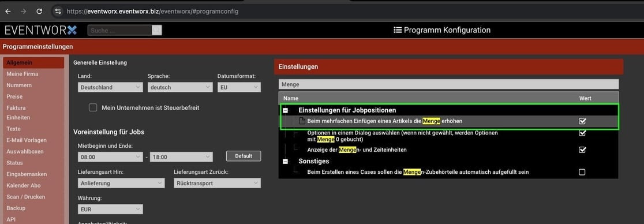Uncheck Anzeige der Mengen- und Zeiteinheiten
This screenshot has width=644, height=224.
(x=582, y=150)
